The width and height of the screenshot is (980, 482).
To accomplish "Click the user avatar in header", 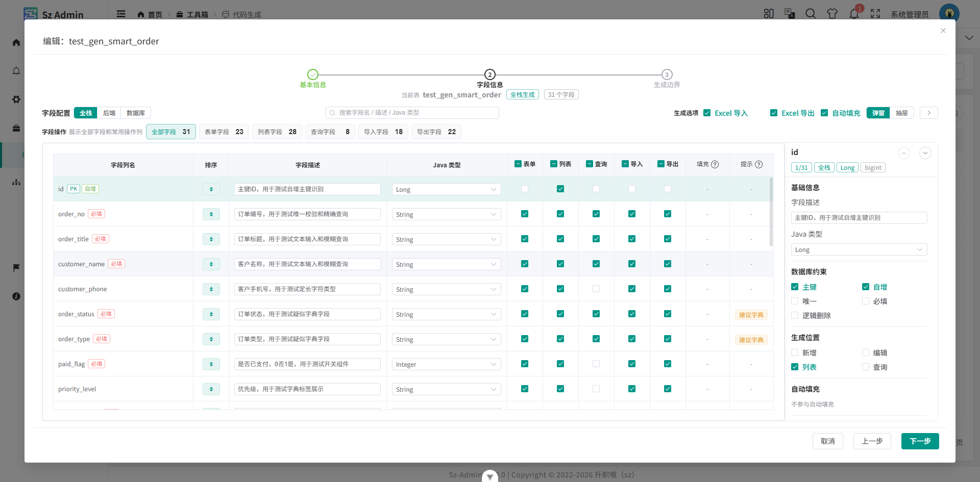I will pos(949,14).
